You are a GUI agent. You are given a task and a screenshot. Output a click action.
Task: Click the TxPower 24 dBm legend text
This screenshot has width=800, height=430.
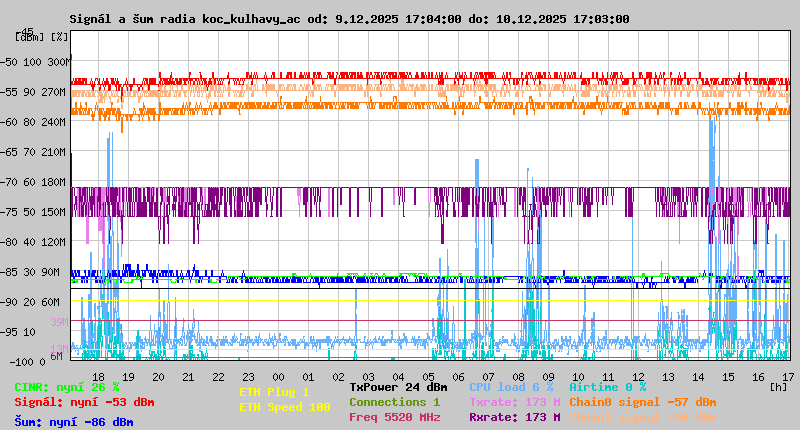coord(398,387)
